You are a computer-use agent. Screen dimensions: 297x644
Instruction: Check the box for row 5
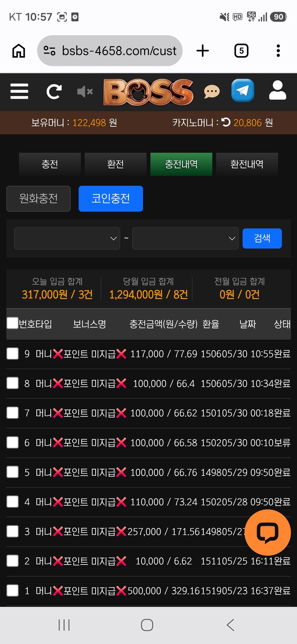12,472
